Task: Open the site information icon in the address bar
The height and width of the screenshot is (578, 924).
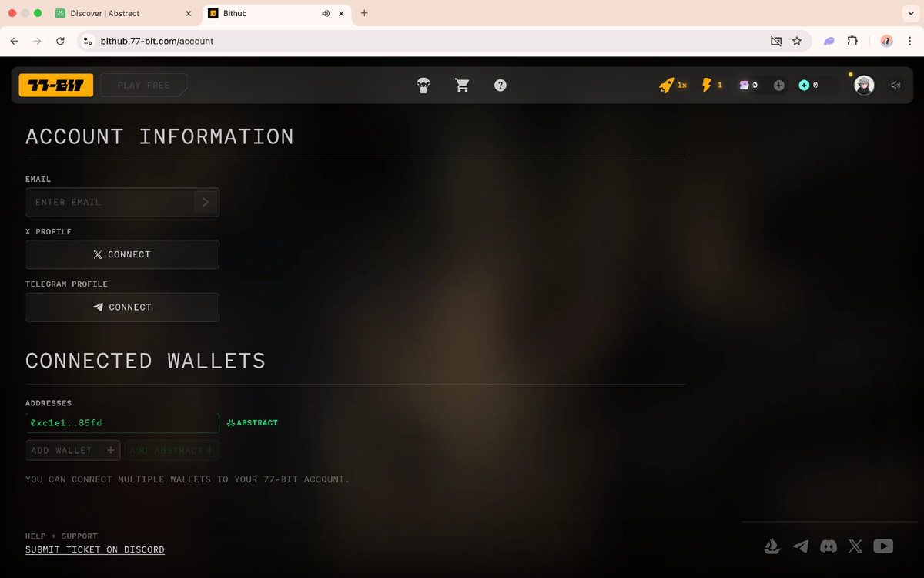Action: pyautogui.click(x=88, y=41)
